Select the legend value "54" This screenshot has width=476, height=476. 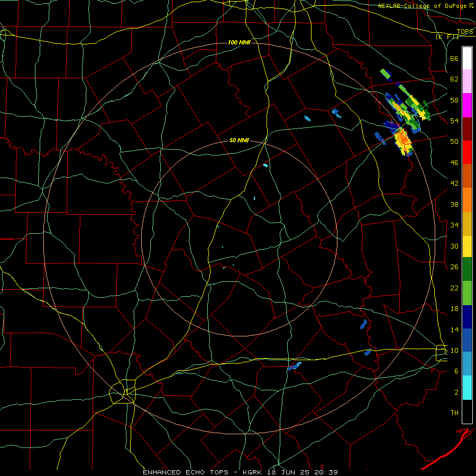[454, 121]
